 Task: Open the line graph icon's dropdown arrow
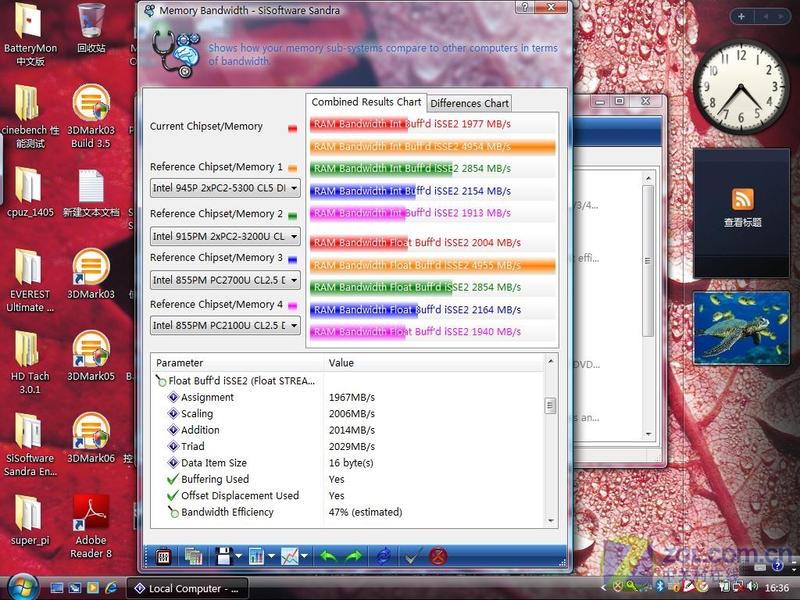coord(305,557)
